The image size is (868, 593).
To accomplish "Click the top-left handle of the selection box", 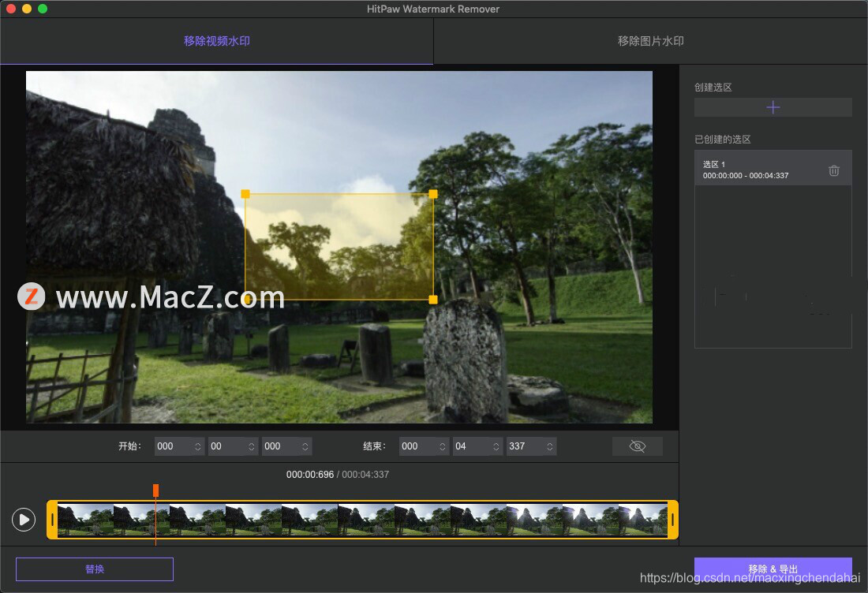I will tap(245, 194).
